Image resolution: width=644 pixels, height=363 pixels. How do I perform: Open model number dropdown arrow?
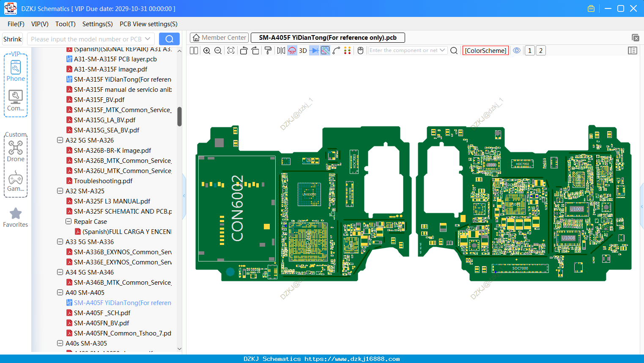[x=148, y=39]
